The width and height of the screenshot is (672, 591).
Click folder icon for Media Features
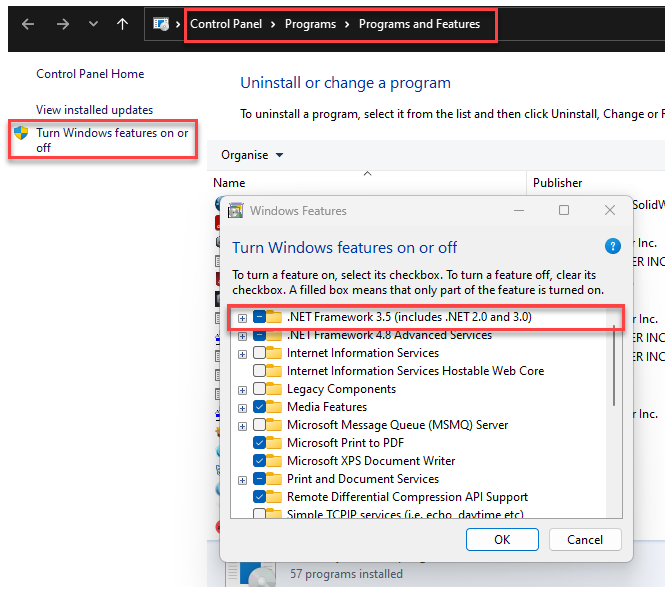point(274,407)
